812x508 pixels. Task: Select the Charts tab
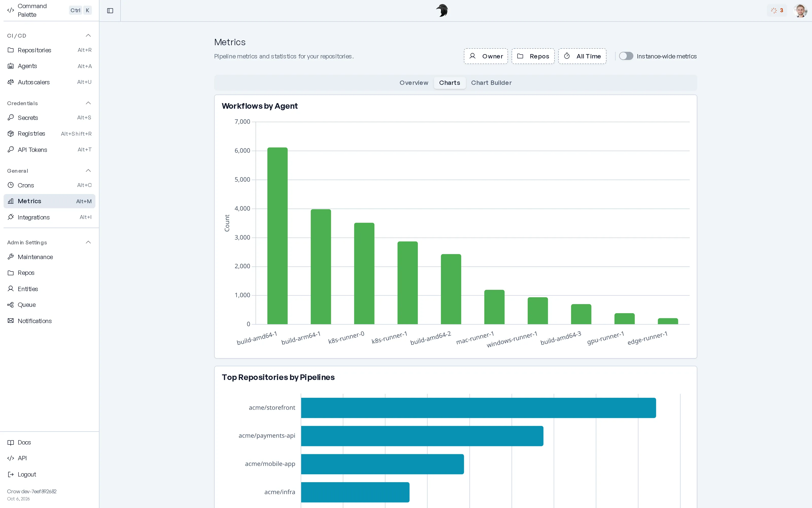[x=450, y=83]
